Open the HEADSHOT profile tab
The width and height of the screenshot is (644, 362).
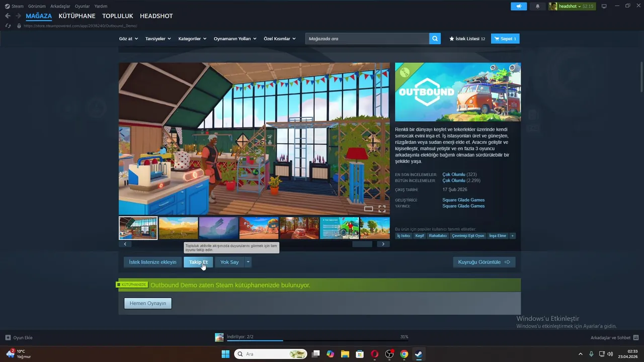tap(156, 16)
